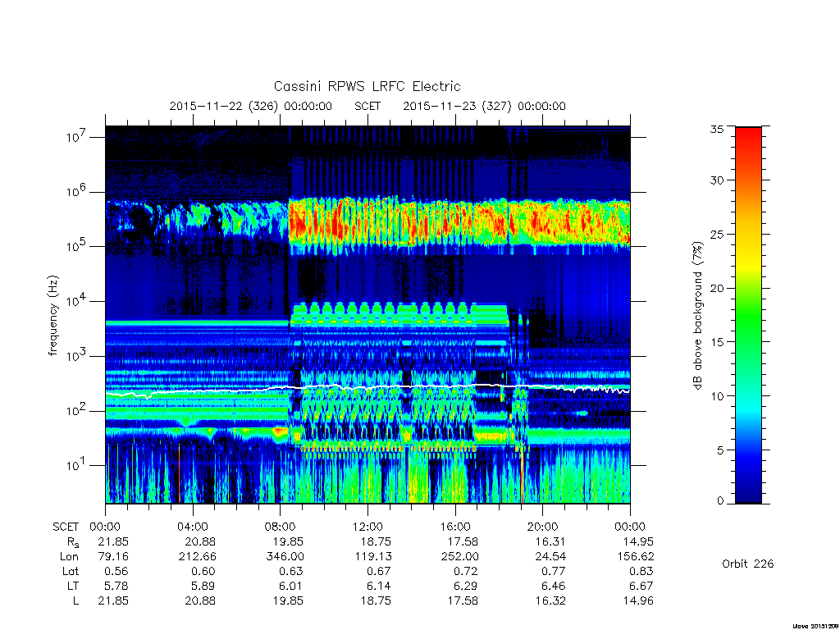Click the 'Lat' row label

coord(71,571)
